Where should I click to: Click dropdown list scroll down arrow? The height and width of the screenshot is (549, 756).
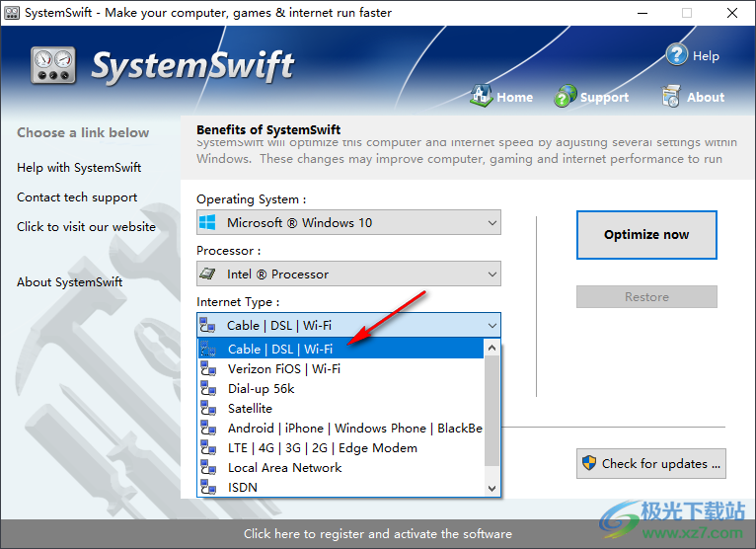(x=491, y=488)
